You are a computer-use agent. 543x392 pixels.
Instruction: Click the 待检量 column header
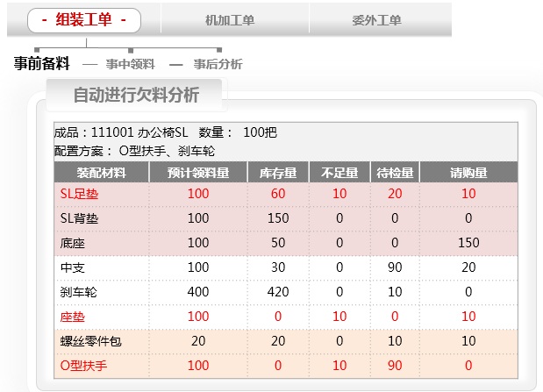pos(395,173)
